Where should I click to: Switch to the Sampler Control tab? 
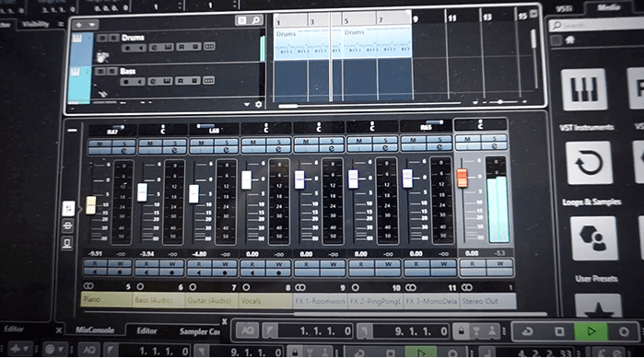[200, 331]
